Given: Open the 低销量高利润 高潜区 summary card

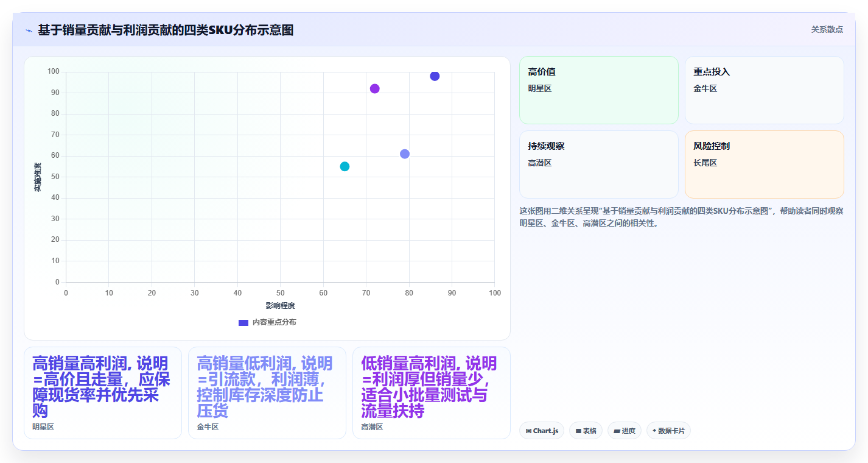Looking at the screenshot, I should (432, 393).
